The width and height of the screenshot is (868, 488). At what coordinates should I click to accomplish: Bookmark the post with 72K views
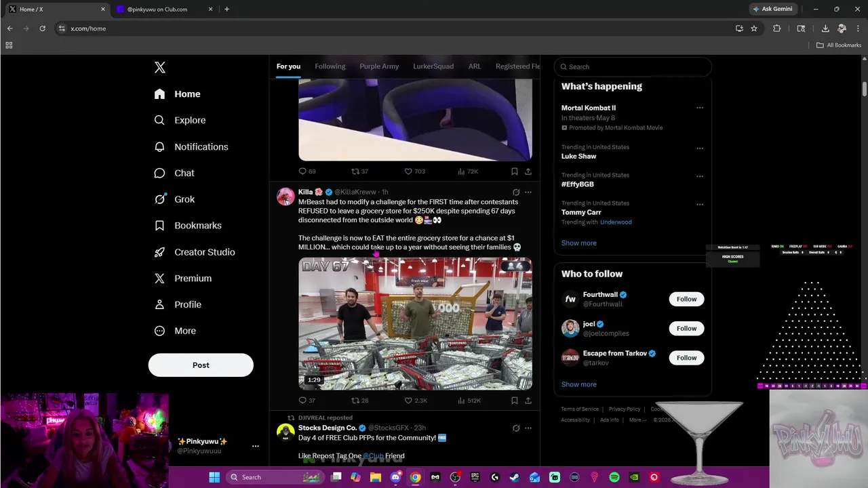pyautogui.click(x=515, y=171)
